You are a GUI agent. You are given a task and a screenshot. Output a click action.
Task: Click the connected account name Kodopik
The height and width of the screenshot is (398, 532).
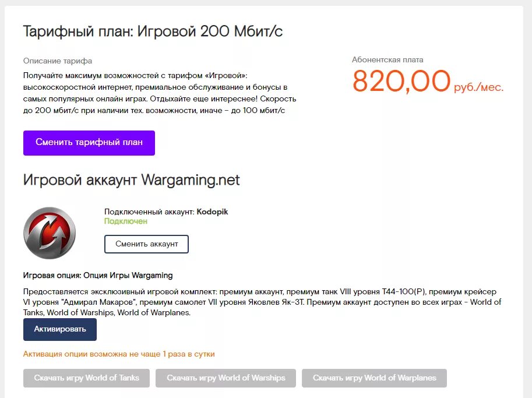(x=213, y=212)
